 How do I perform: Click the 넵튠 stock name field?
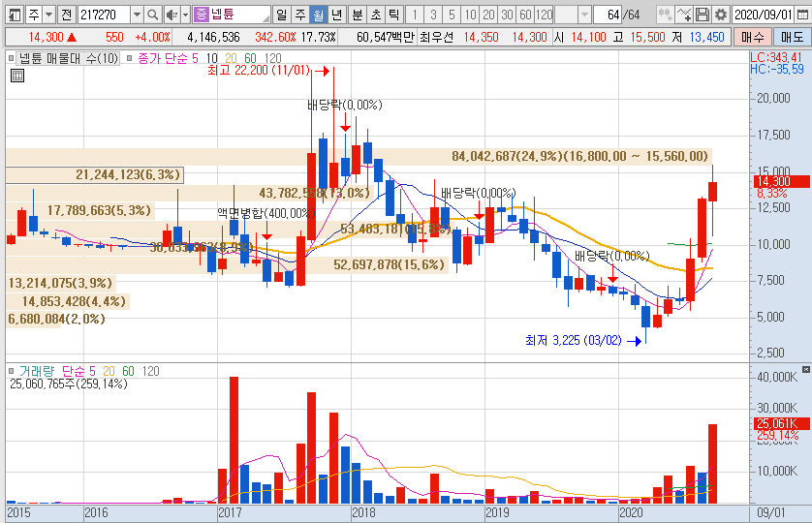tap(232, 15)
